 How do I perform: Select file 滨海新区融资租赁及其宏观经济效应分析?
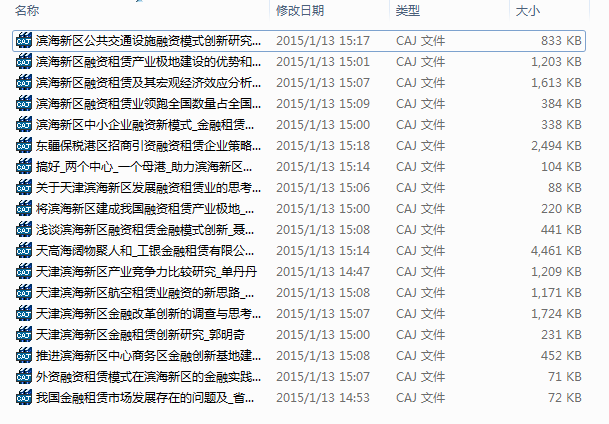[x=148, y=82]
